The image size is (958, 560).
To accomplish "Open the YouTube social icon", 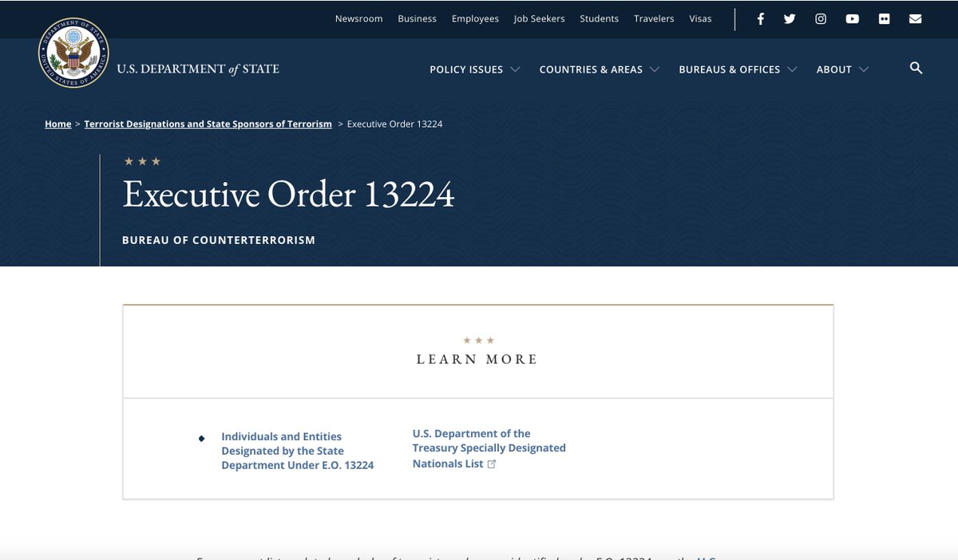I will pos(853,19).
